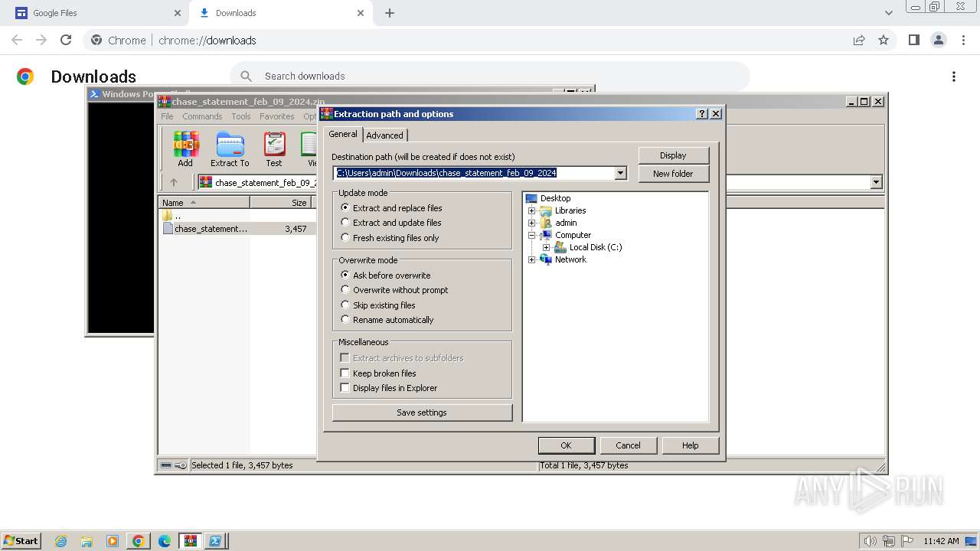The image size is (980, 551).
Task: Click the Cancel button in the dialog
Action: [628, 445]
